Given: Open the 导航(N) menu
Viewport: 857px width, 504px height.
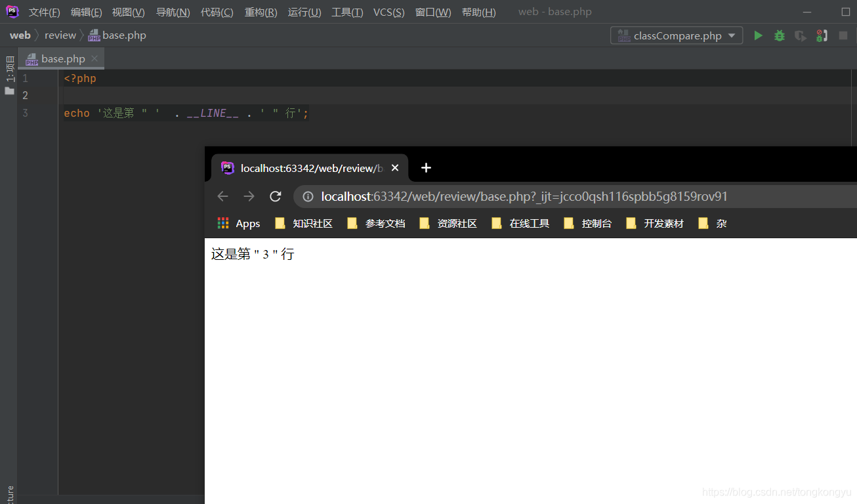Looking at the screenshot, I should pos(173,12).
